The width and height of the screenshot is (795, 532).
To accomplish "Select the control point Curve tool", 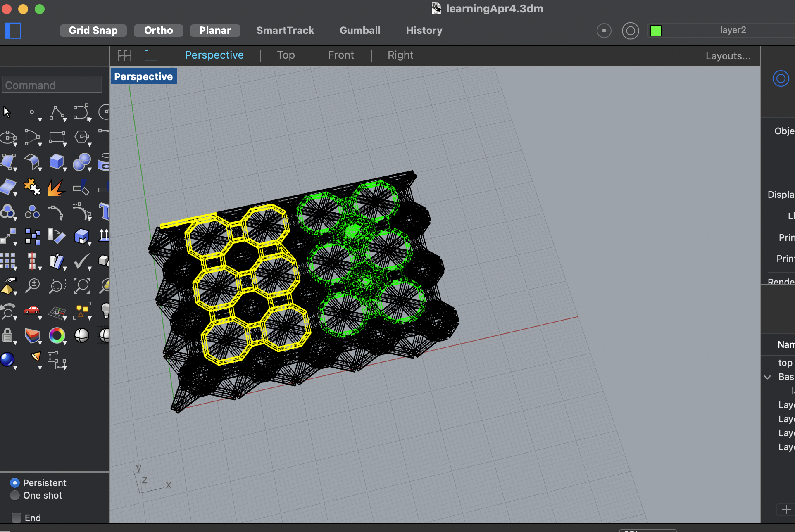I will (x=81, y=112).
